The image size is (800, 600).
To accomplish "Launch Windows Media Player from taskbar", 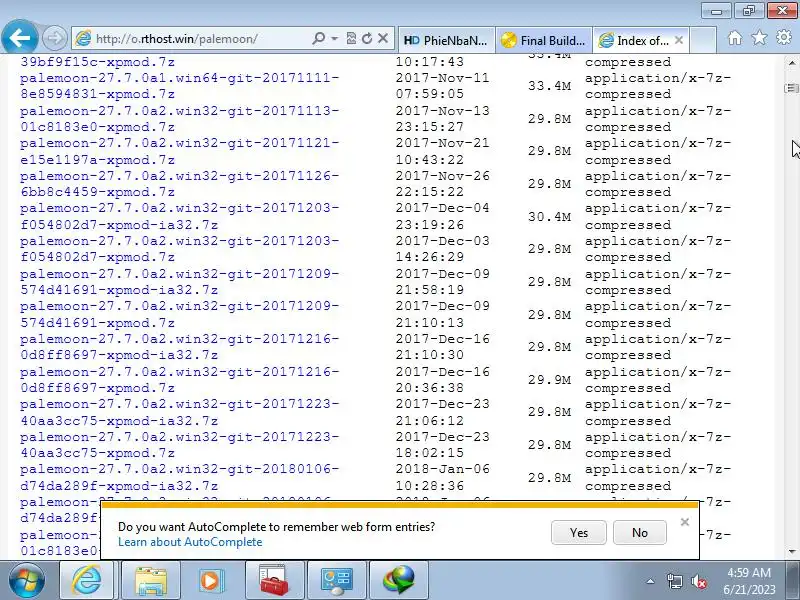I will click(211, 580).
